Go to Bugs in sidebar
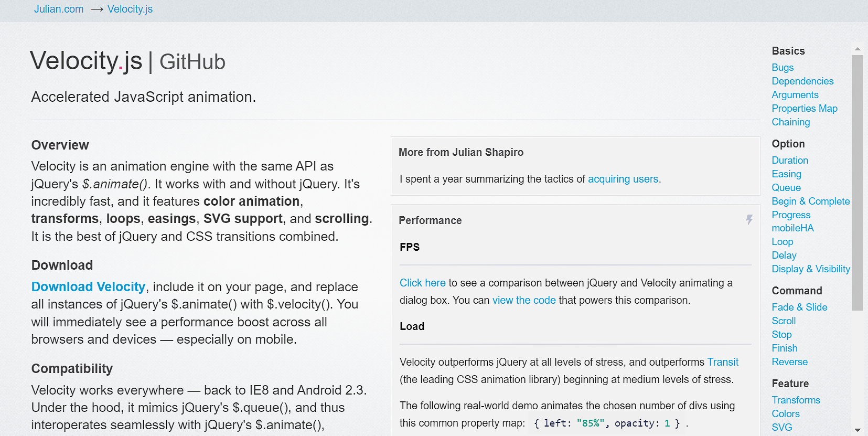 [x=783, y=67]
